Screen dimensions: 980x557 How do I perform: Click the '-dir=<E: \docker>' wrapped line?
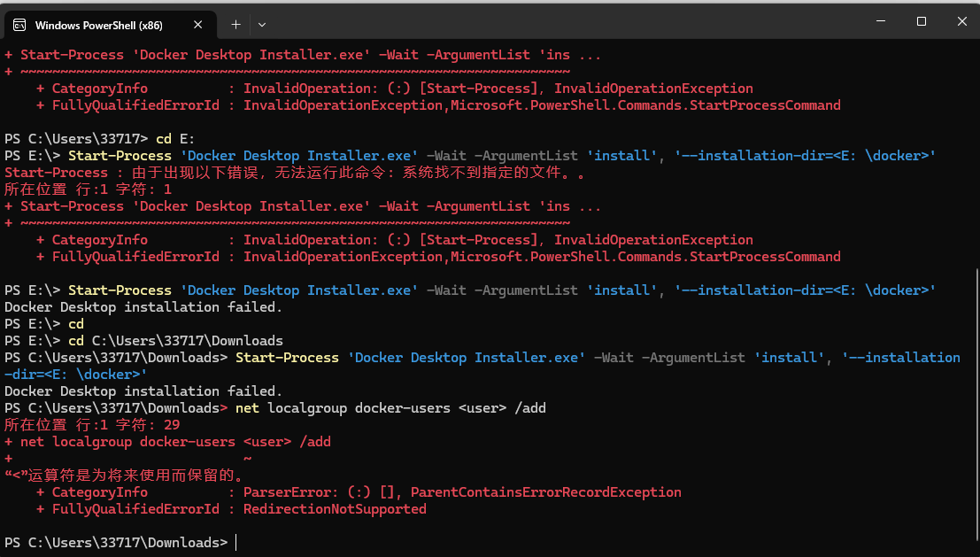[75, 375]
